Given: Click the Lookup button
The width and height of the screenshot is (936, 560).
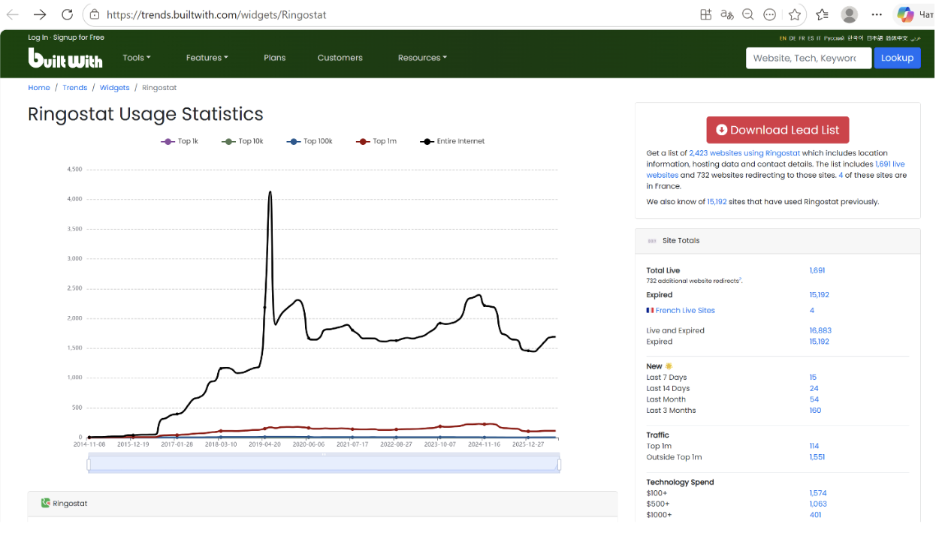Looking at the screenshot, I should tap(897, 58).
